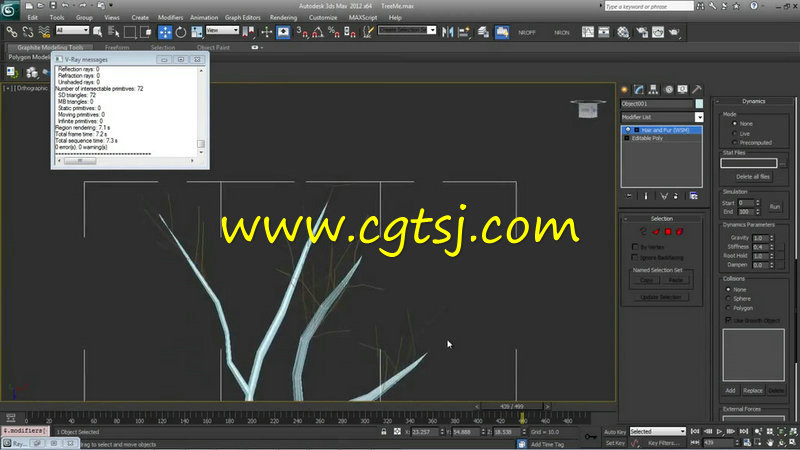Click the Select and Link chain icon
The height and width of the screenshot is (450, 800).
click(x=11, y=32)
